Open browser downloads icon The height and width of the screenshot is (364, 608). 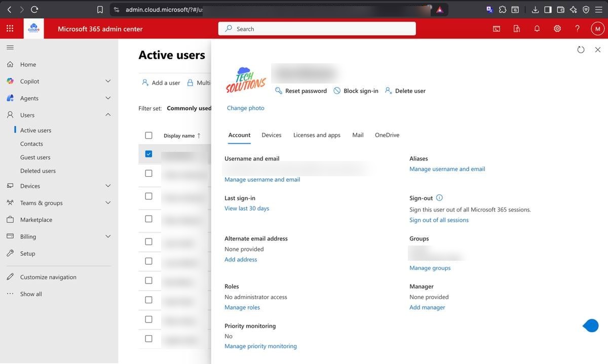tap(535, 9)
